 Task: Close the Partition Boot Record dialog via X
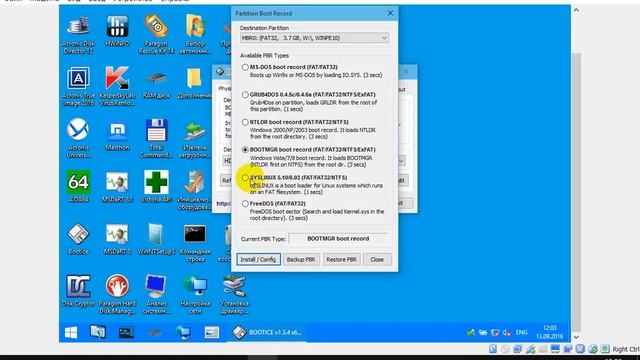[x=390, y=13]
